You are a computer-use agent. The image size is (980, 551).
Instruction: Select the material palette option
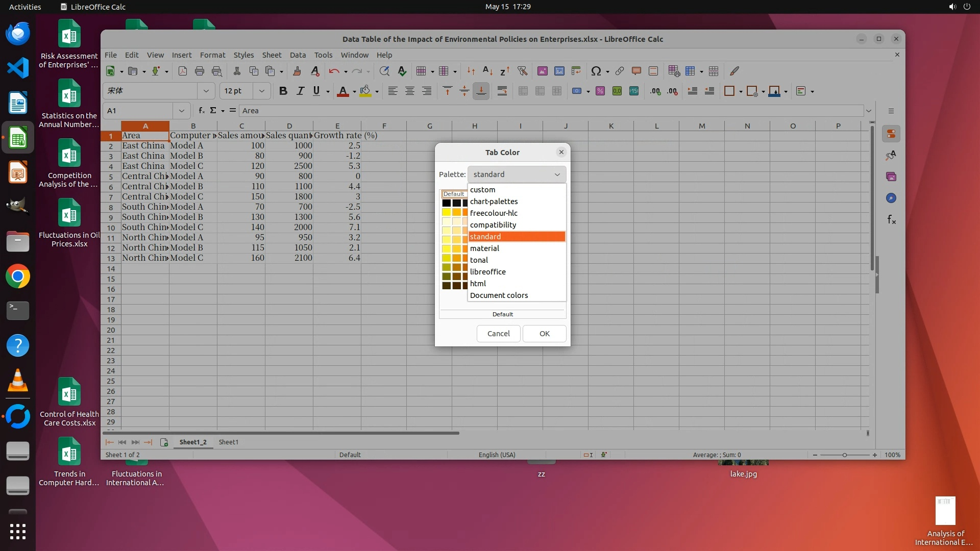[484, 248]
